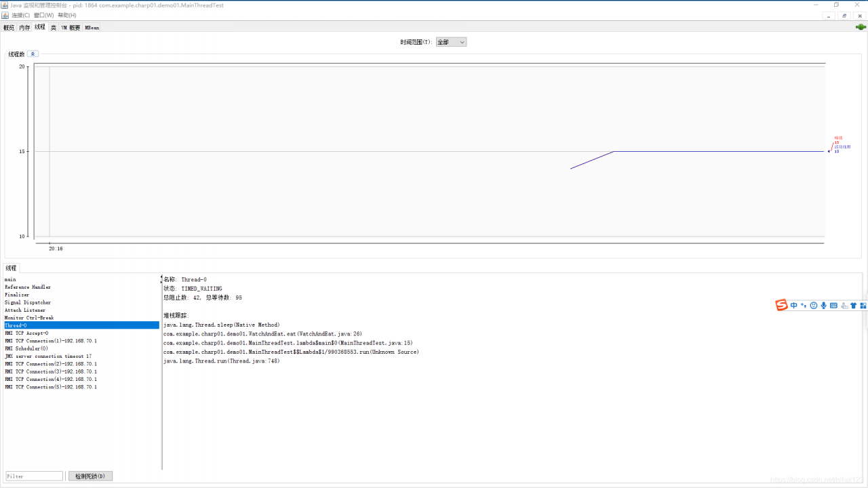The height and width of the screenshot is (488, 868).
Task: Click the 状态: TIMED_WAITING line
Action: pyautogui.click(x=193, y=289)
